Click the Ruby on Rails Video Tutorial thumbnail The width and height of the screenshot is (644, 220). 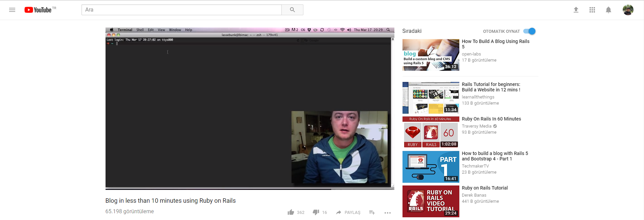pos(431,201)
